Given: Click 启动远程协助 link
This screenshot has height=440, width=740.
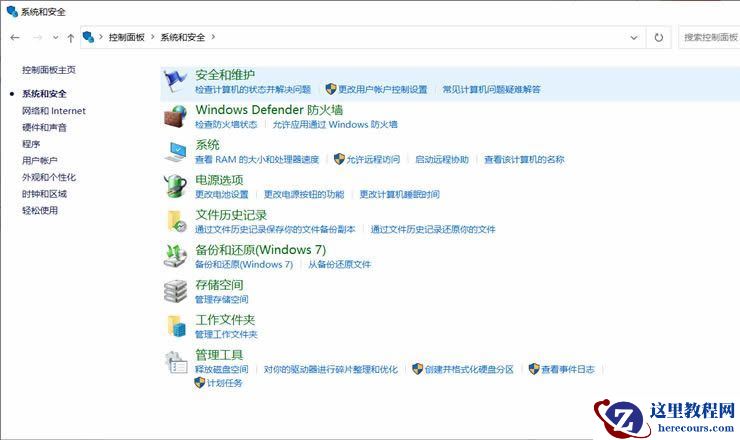Looking at the screenshot, I should [442, 160].
